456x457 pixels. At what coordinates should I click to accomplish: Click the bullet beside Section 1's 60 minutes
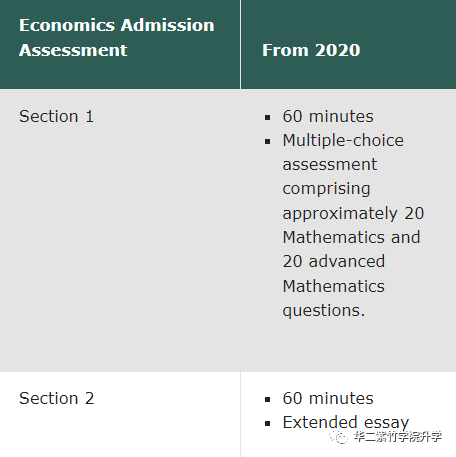[x=267, y=117]
